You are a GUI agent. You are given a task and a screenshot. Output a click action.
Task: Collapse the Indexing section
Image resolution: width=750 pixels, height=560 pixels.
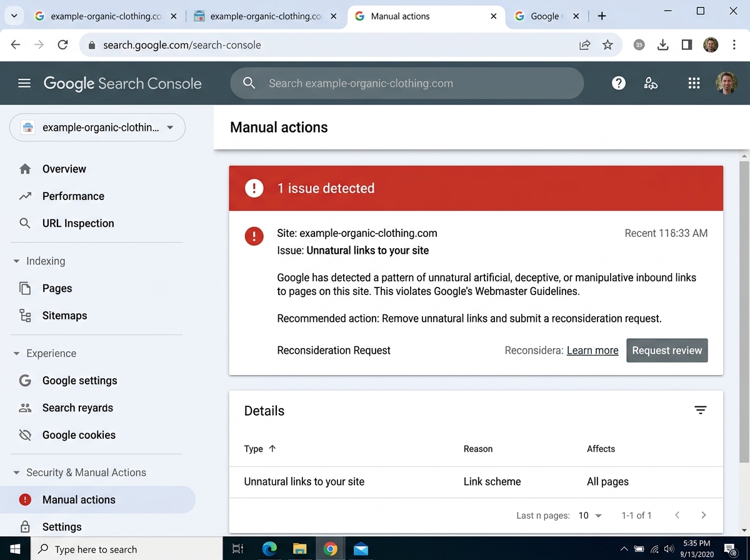coord(16,261)
